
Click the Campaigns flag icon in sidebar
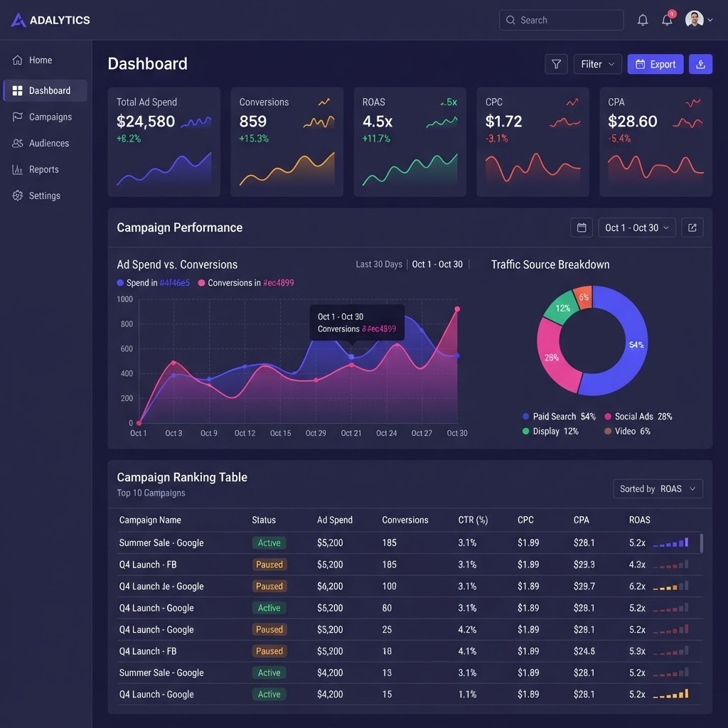point(18,117)
